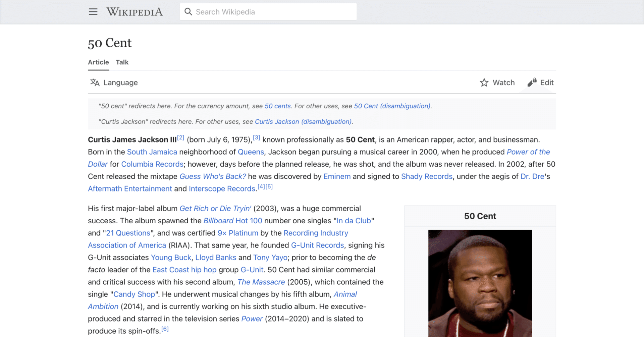Toggle watching this article
The image size is (644, 337).
[497, 82]
